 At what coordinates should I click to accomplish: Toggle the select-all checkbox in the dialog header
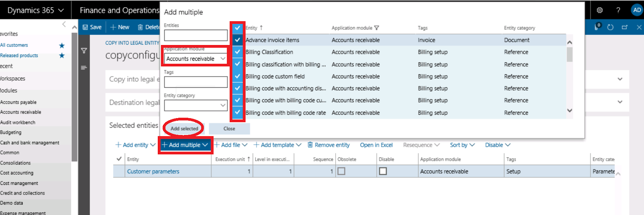(237, 28)
